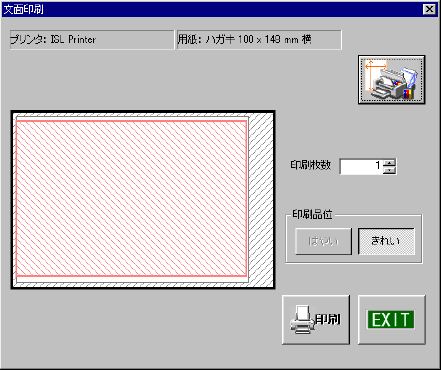Increase 印刷枚数 with the up arrow

(389, 162)
